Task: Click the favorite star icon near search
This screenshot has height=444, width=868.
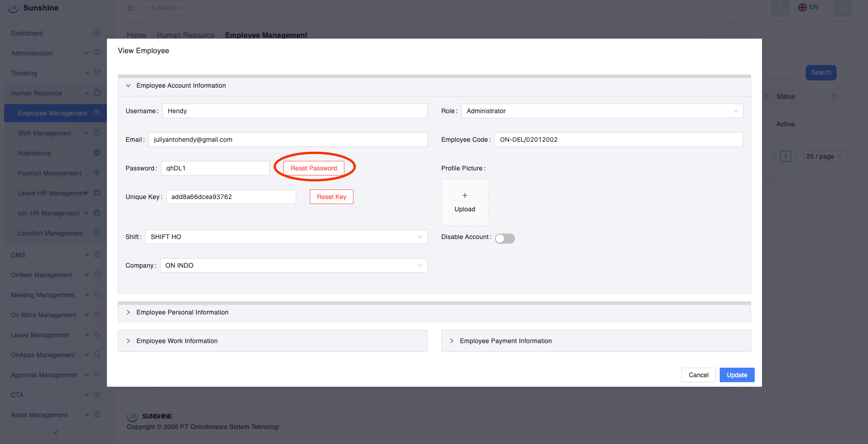Action: 131,8
